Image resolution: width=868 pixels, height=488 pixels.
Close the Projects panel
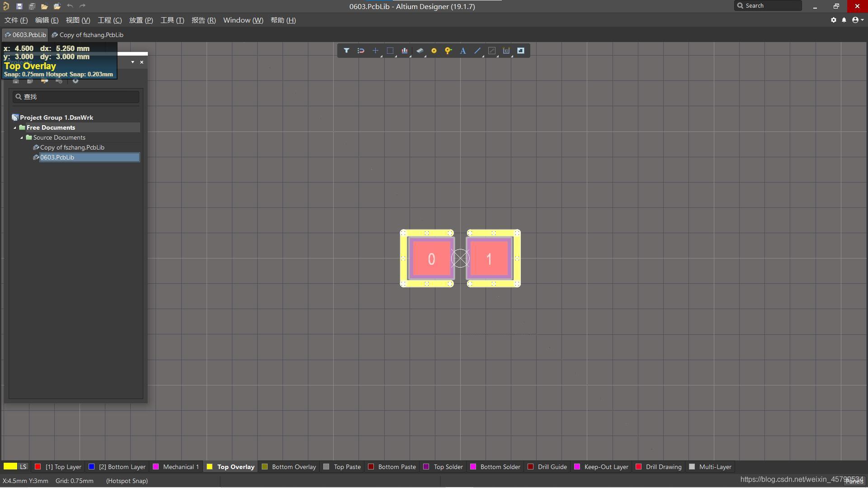pyautogui.click(x=142, y=62)
